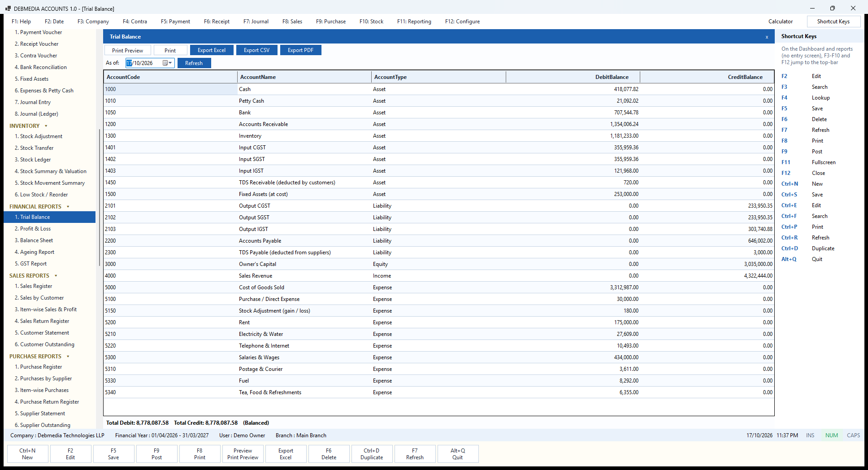Open the F12: Configure menu
The width and height of the screenshot is (868, 470).
tap(462, 22)
